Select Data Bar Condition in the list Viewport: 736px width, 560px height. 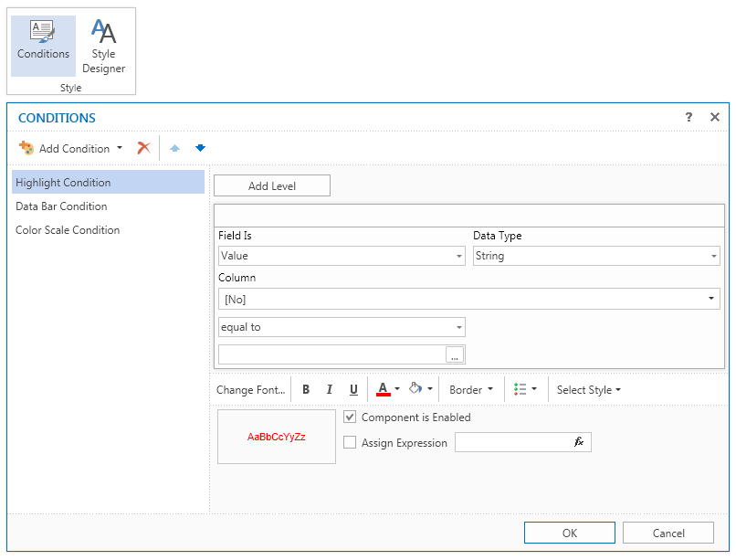(x=108, y=206)
